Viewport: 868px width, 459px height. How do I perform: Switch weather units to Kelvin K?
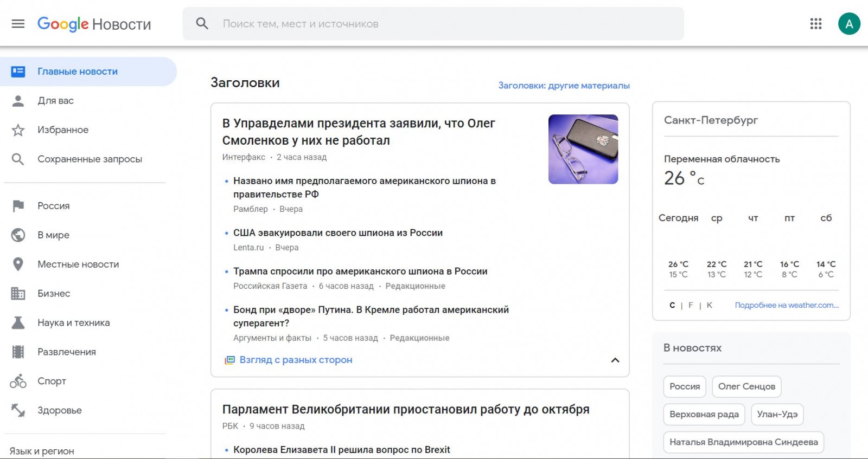tap(710, 305)
